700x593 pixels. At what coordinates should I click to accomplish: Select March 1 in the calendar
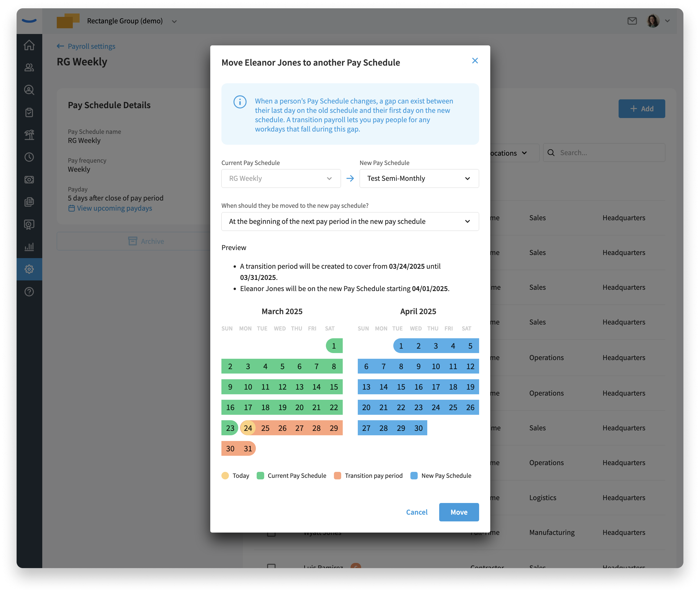point(334,346)
